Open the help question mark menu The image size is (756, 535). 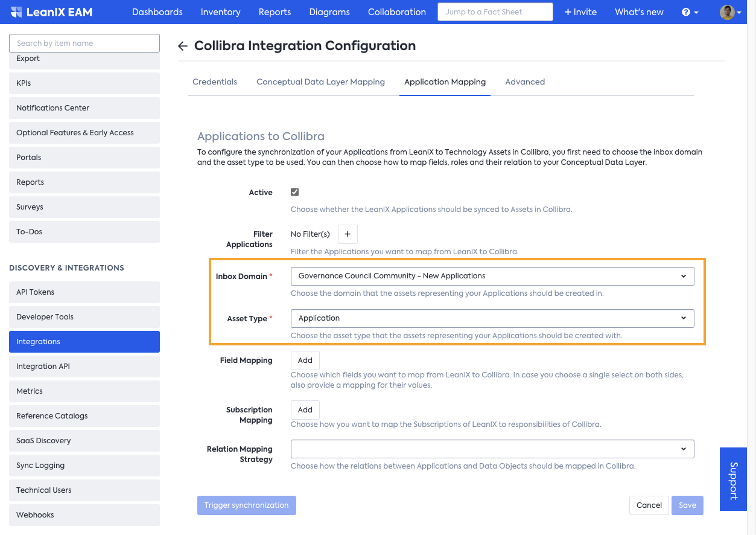click(690, 12)
